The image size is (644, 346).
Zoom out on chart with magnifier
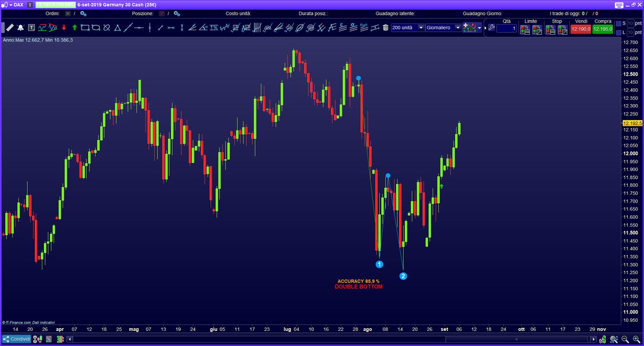point(625,340)
